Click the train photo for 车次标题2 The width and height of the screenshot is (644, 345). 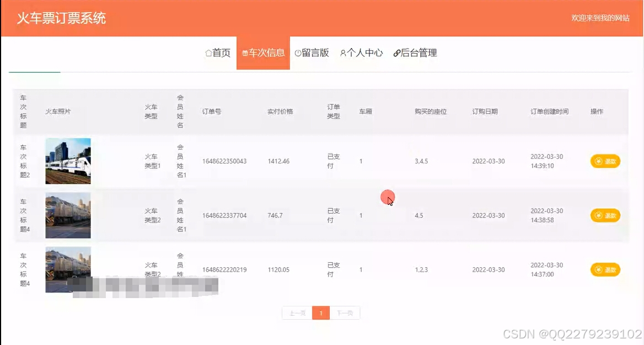point(68,161)
